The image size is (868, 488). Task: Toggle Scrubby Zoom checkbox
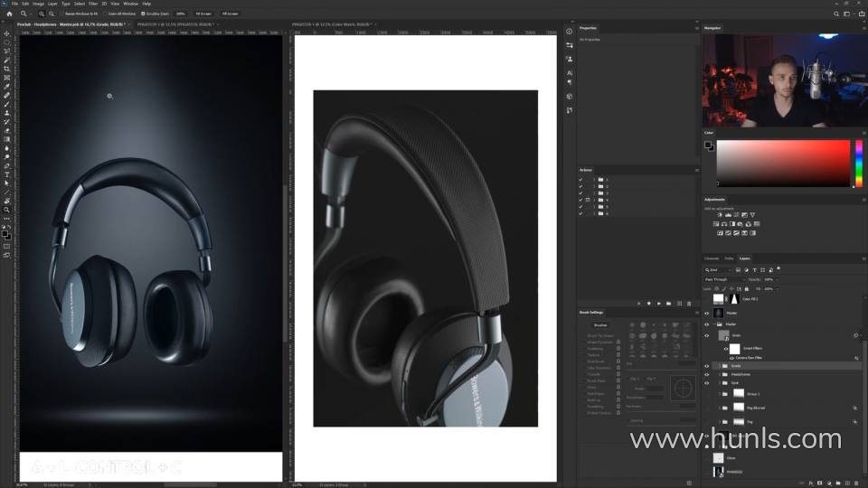click(143, 14)
